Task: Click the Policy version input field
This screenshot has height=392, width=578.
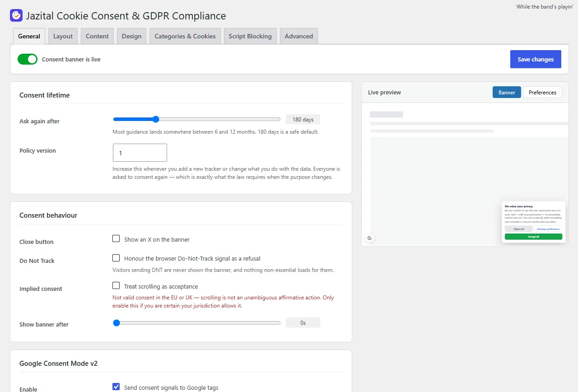Action: point(140,153)
